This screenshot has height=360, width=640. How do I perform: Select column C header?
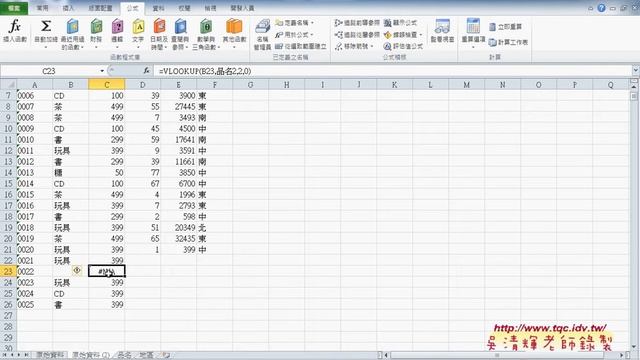tap(107, 84)
